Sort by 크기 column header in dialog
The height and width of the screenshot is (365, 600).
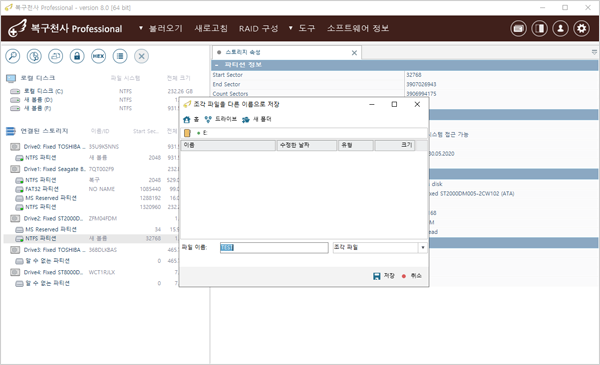click(395, 145)
